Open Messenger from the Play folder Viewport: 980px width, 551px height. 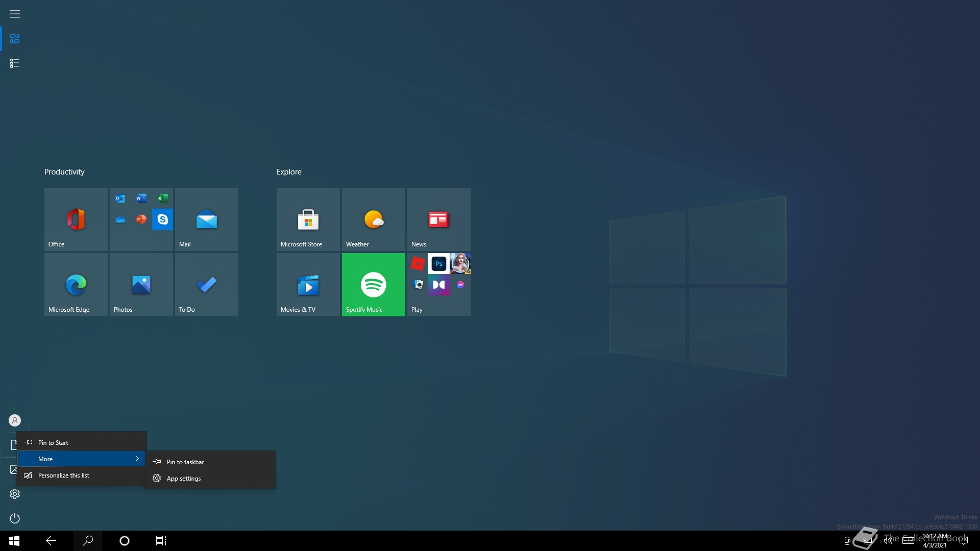(x=460, y=285)
